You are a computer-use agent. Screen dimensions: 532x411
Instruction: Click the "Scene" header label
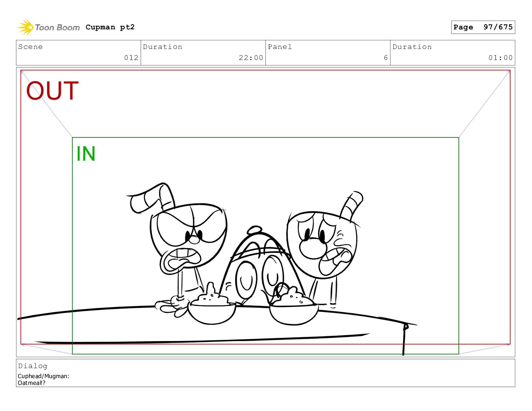(30, 47)
